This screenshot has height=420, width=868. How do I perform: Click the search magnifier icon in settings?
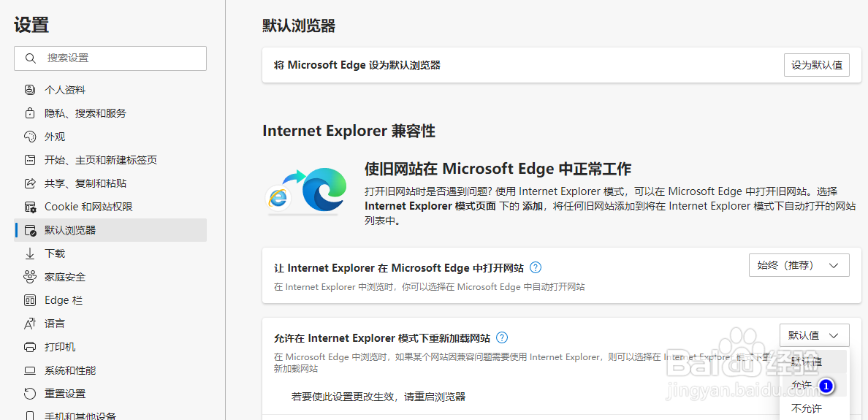(x=31, y=58)
